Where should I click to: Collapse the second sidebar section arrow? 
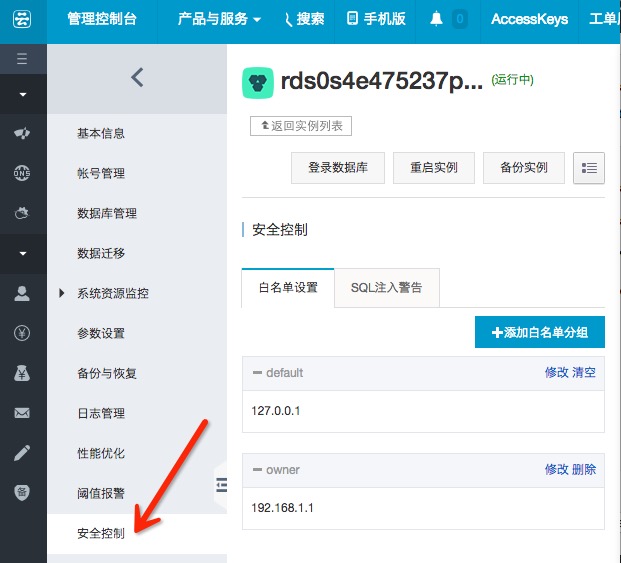[x=23, y=253]
